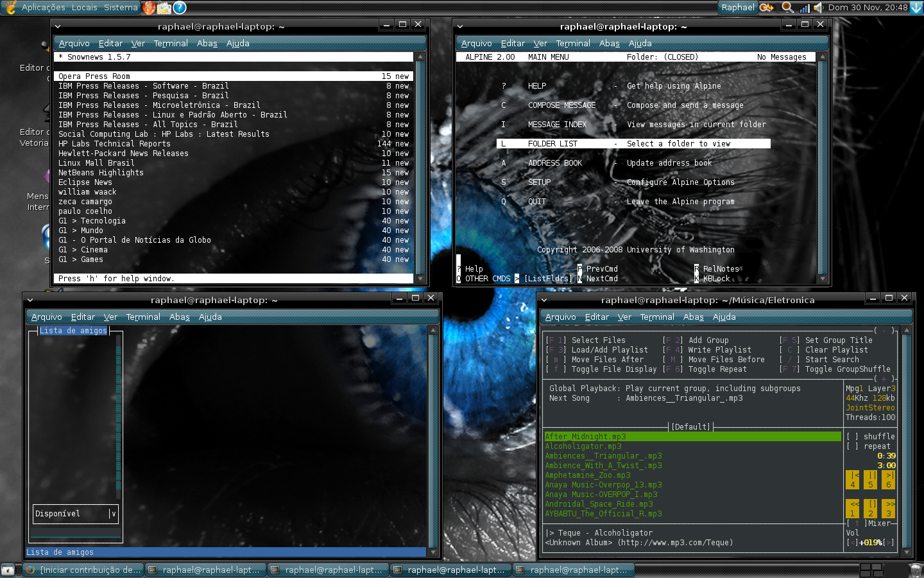This screenshot has width=924, height=578.
Task: Open the Snownews window title menu arrow
Action: pos(58,26)
